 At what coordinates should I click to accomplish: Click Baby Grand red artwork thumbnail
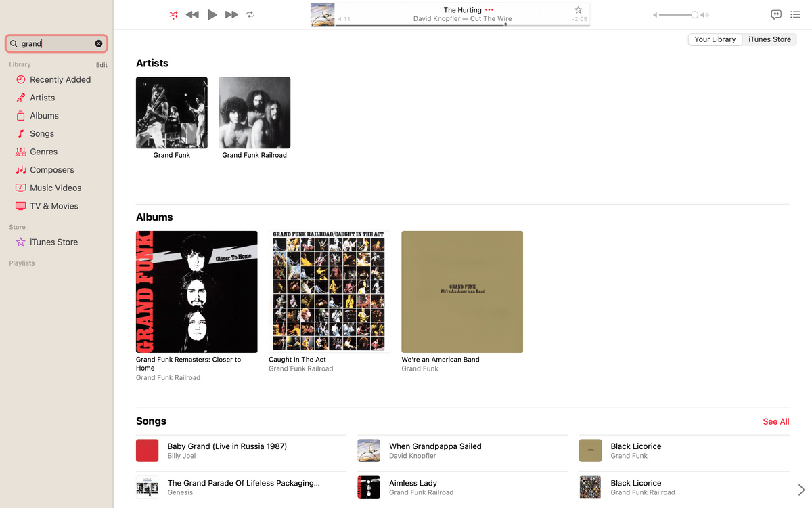pos(148,450)
